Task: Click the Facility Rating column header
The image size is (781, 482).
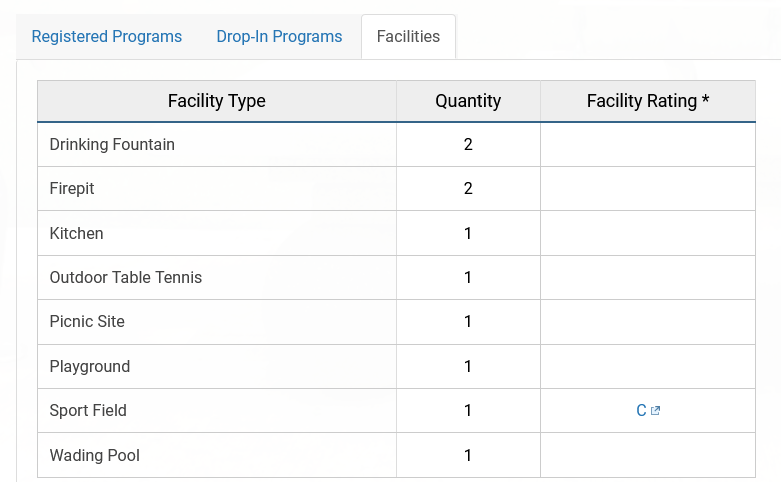Action: click(x=648, y=101)
